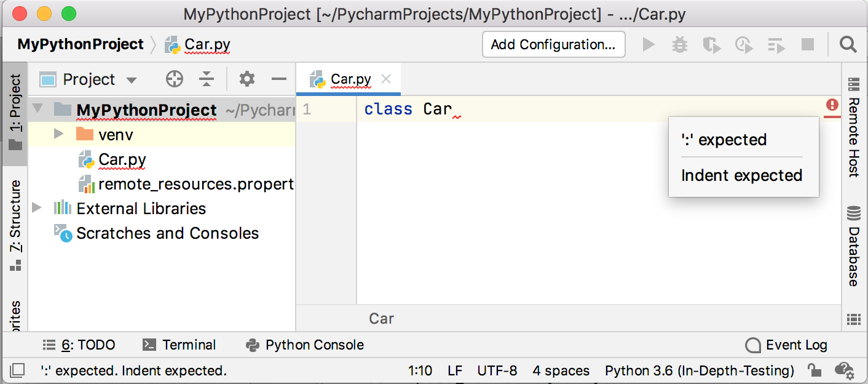Click status bar message "':' expected. Indent expected."

(133, 370)
